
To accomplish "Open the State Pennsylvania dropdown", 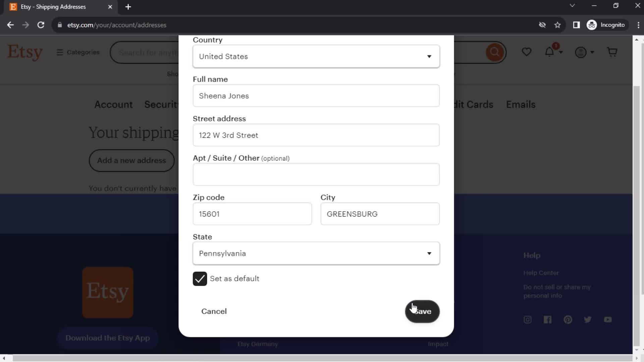I will pyautogui.click(x=316, y=253).
